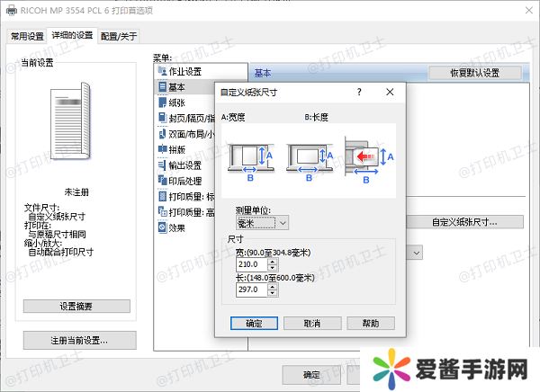Open 设置摘要 below the preview
This screenshot has width=540, height=392.
(76, 307)
